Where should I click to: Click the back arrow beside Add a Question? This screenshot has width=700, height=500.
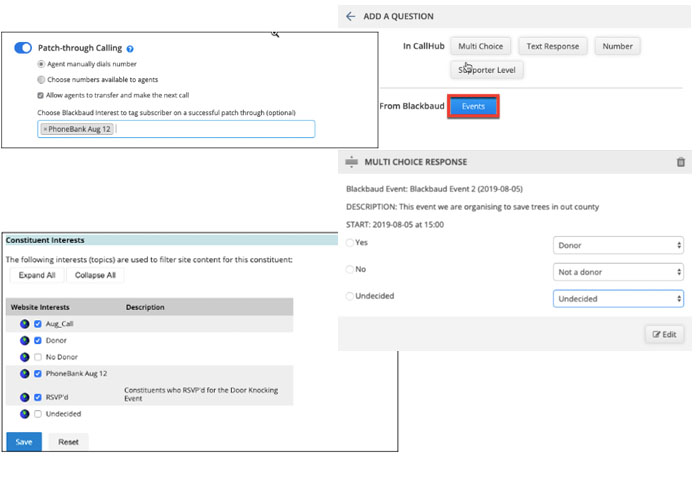[350, 17]
